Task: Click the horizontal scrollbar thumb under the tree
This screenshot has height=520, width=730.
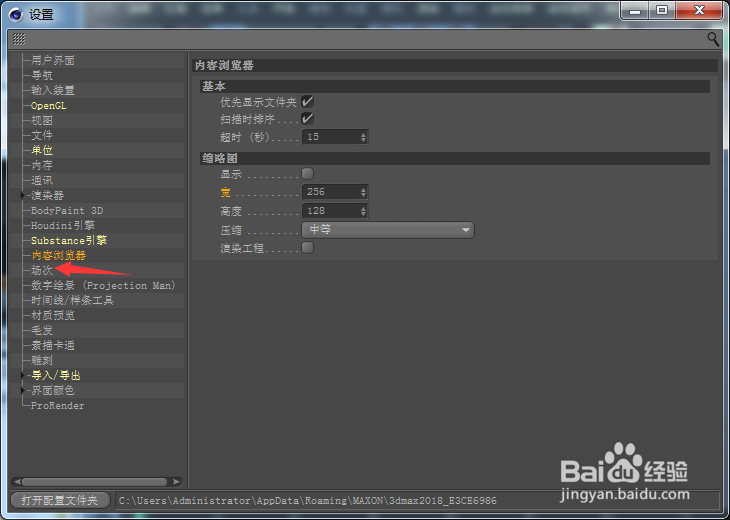Action: click(x=95, y=482)
